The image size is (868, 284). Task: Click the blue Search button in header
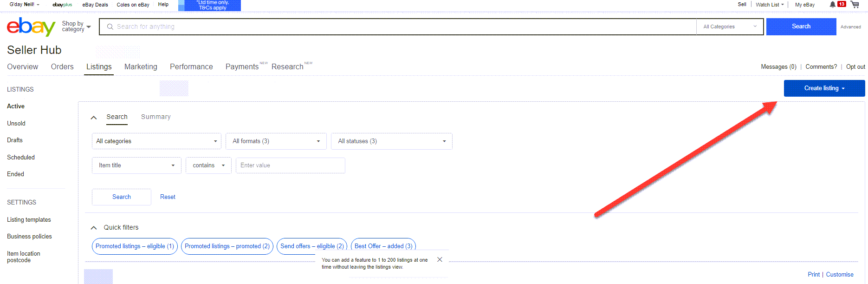point(801,26)
